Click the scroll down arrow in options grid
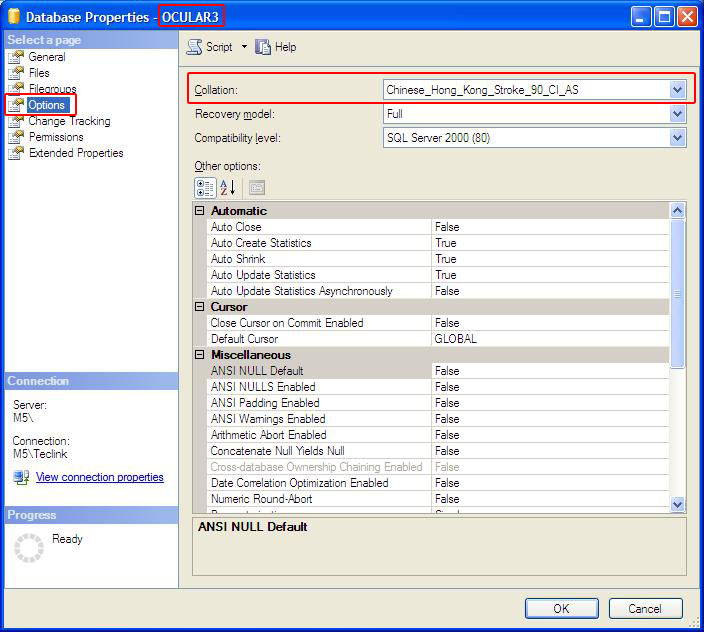Image resolution: width=704 pixels, height=632 pixels. [x=677, y=505]
